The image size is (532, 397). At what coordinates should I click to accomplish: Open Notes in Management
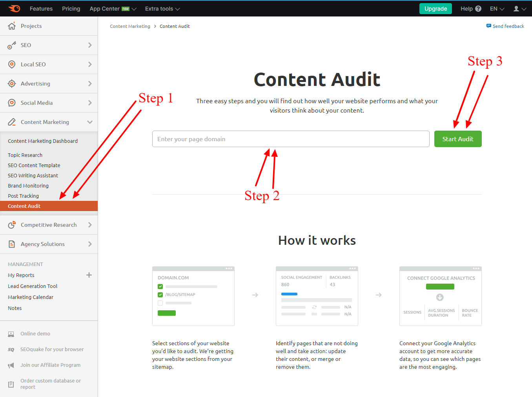15,308
